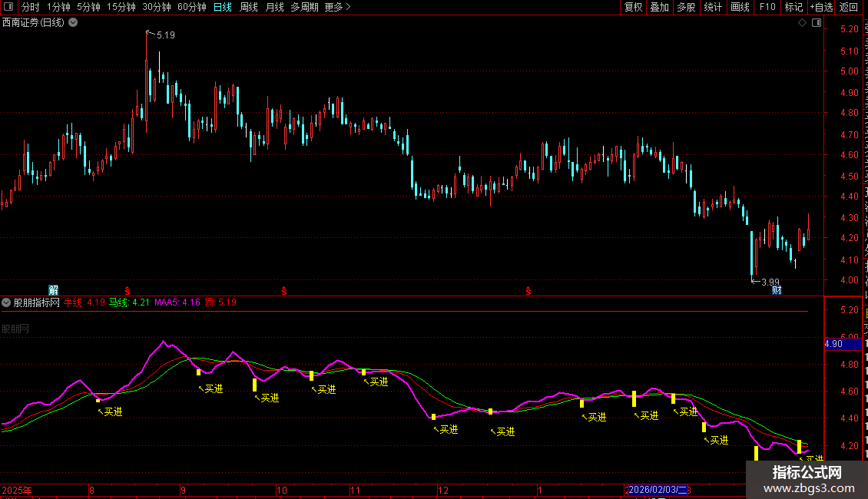Switch to 日线 daily chart
The height and width of the screenshot is (499, 868).
coord(223,7)
